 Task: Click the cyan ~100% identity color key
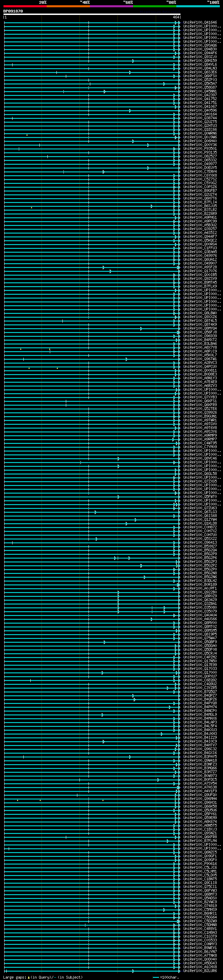point(198,6)
